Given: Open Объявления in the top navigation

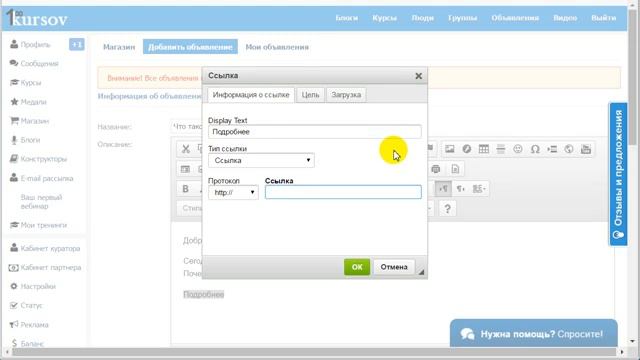Looking at the screenshot, I should coord(515,18).
